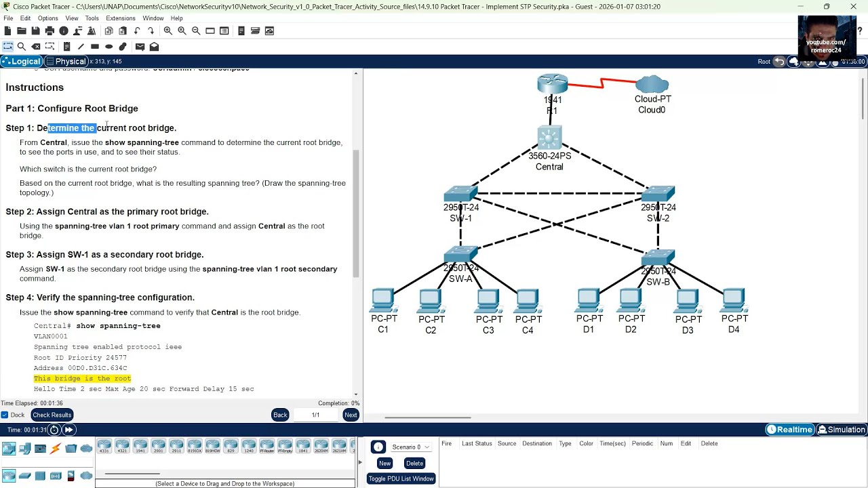Image resolution: width=868 pixels, height=488 pixels.
Task: Click Toggle PDU List Window button
Action: pos(401,479)
